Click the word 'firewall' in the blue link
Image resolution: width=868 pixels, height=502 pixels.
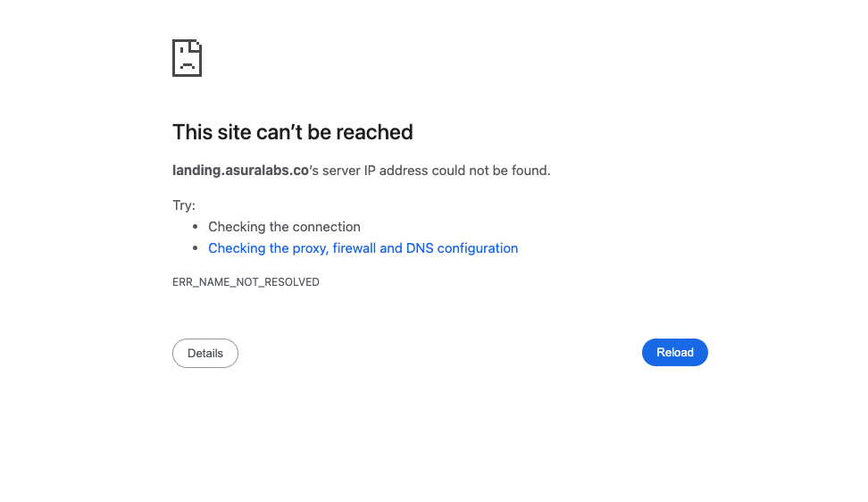355,248
